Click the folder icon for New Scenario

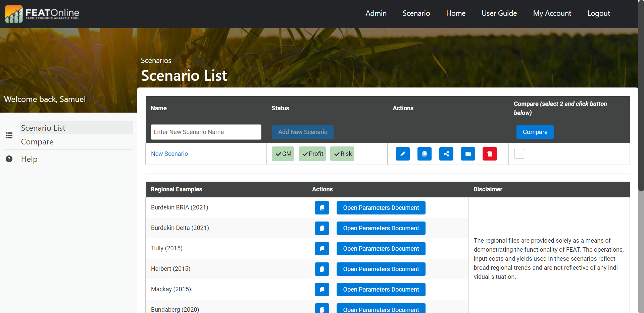tap(468, 154)
